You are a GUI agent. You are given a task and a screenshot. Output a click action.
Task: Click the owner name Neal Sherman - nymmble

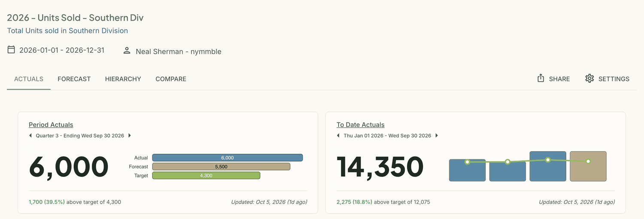[179, 51]
